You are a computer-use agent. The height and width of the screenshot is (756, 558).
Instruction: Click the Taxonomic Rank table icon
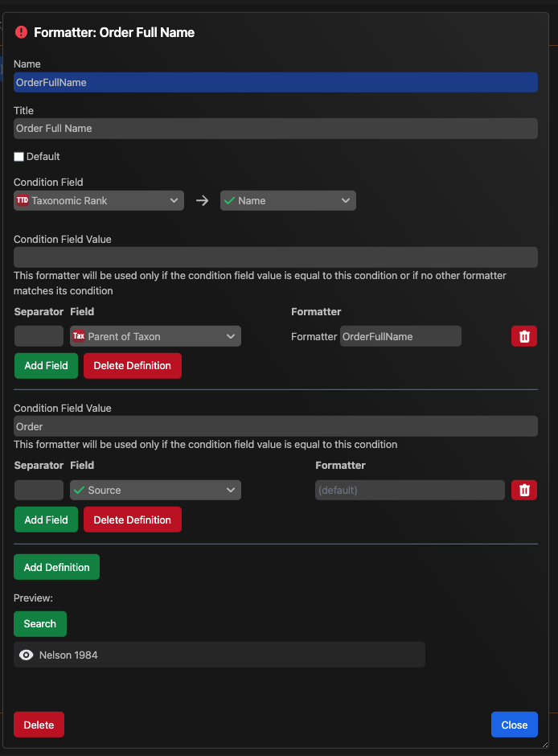[x=23, y=200]
